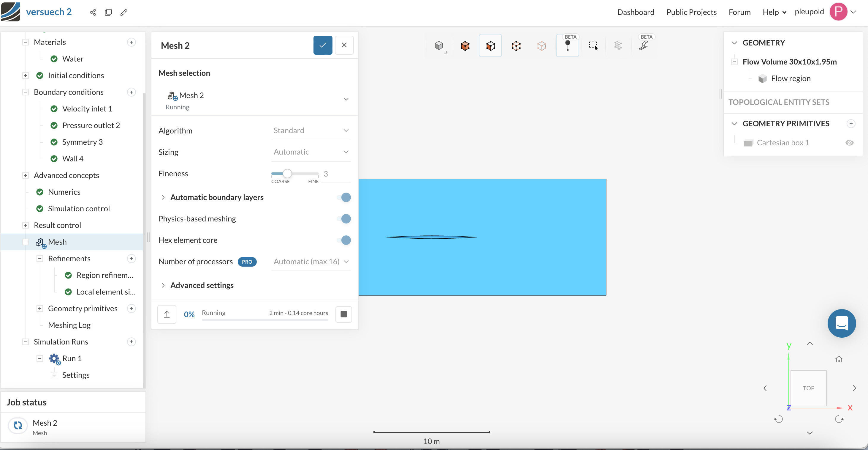
Task: Click the edit project pencil icon
Action: point(124,12)
